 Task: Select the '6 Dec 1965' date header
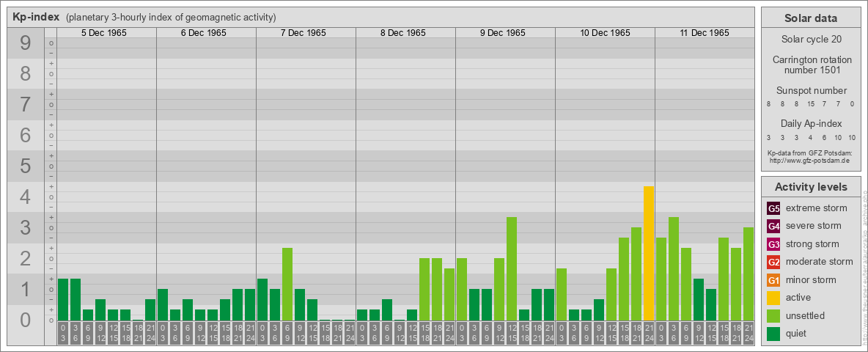204,33
